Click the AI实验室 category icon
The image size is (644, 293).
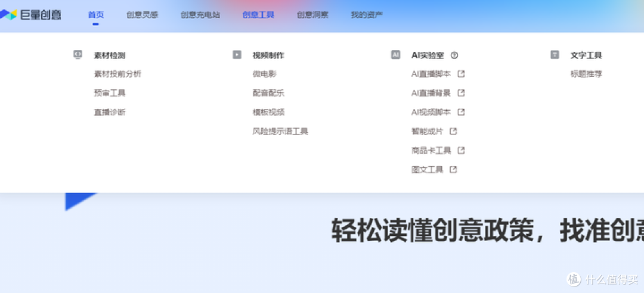pyautogui.click(x=395, y=55)
